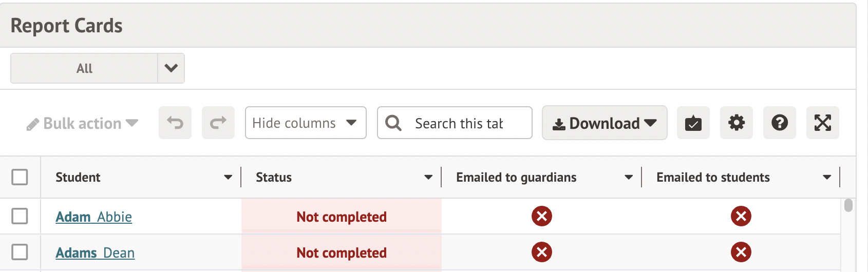Select the Adams Dean row checkbox
This screenshot has width=868, height=272.
20,252
